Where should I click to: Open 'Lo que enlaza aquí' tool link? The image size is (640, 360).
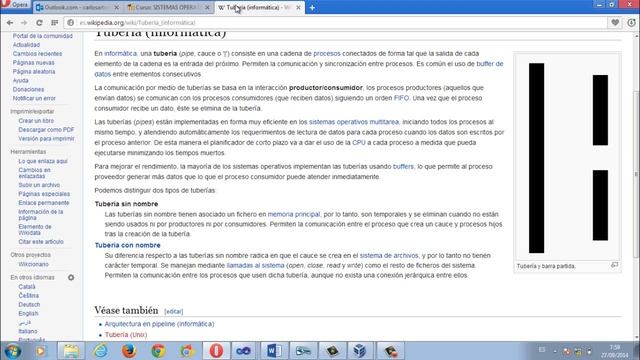pos(43,161)
